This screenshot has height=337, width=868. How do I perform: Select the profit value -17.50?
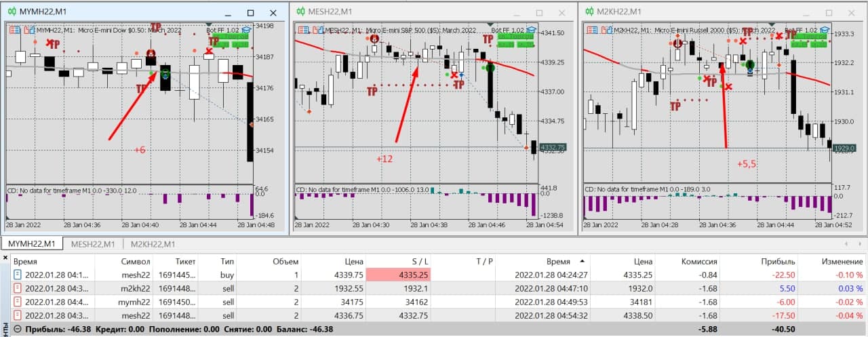[x=784, y=315]
